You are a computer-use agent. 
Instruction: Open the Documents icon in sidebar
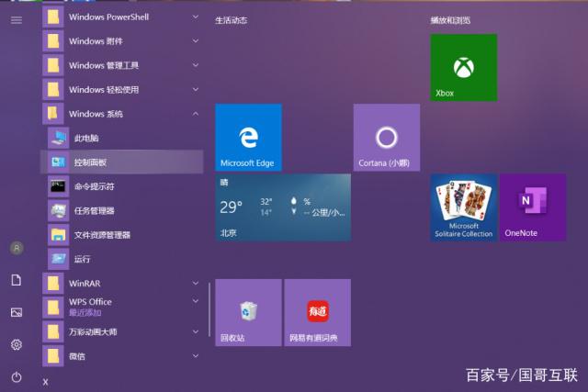pyautogui.click(x=17, y=280)
